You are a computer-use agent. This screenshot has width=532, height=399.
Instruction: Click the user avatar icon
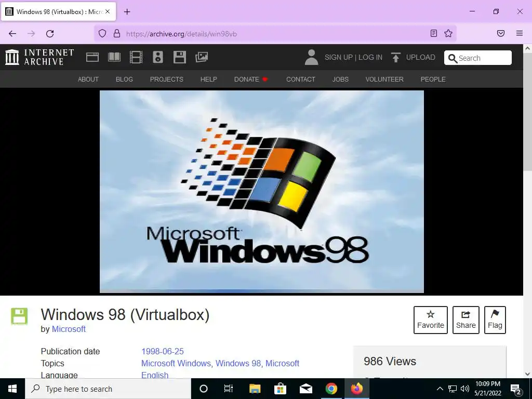[x=311, y=57]
